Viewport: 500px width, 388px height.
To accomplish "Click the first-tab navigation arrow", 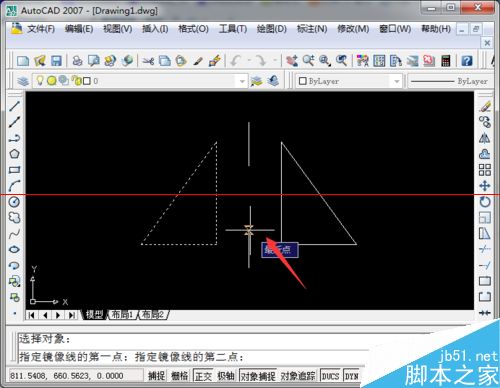I will (31, 315).
